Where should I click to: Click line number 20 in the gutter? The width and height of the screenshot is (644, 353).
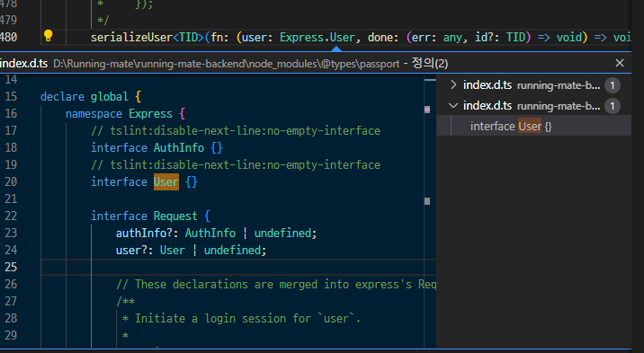(x=11, y=181)
